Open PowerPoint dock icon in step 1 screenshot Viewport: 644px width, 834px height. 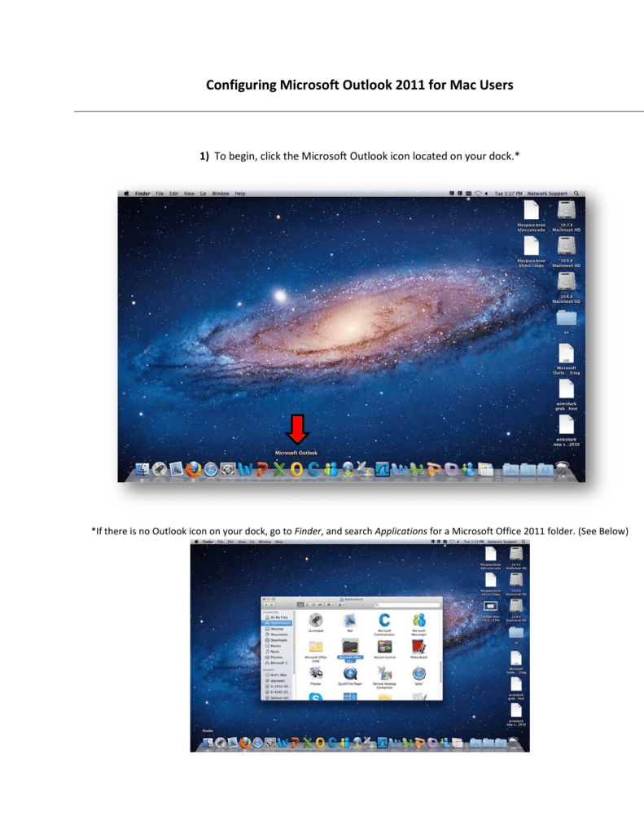tap(262, 469)
